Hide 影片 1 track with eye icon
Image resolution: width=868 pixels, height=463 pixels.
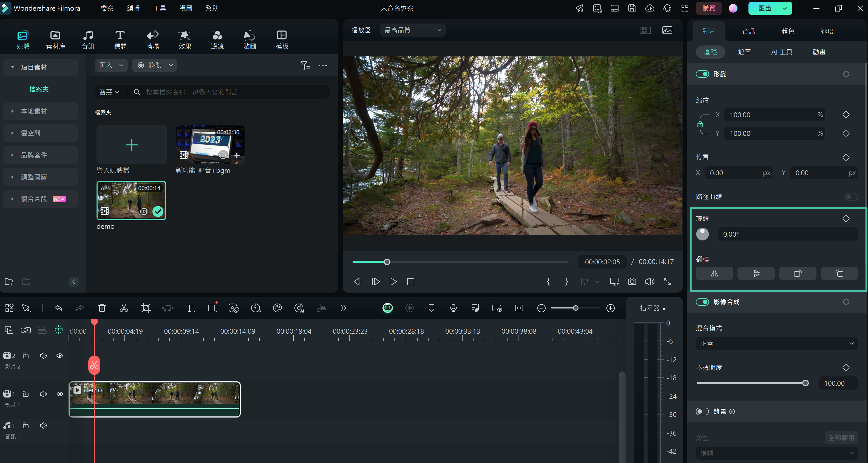tap(60, 394)
